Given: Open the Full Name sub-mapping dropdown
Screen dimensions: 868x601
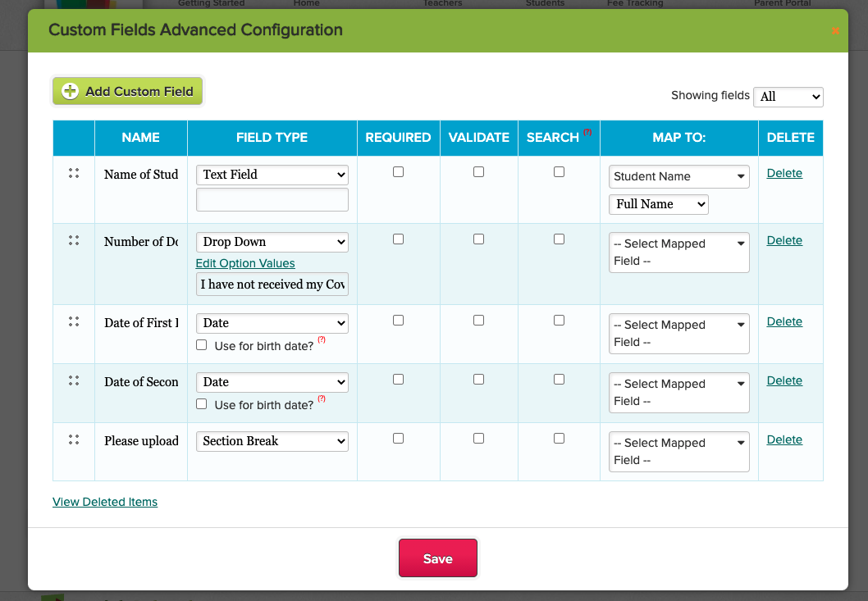Looking at the screenshot, I should coord(658,204).
